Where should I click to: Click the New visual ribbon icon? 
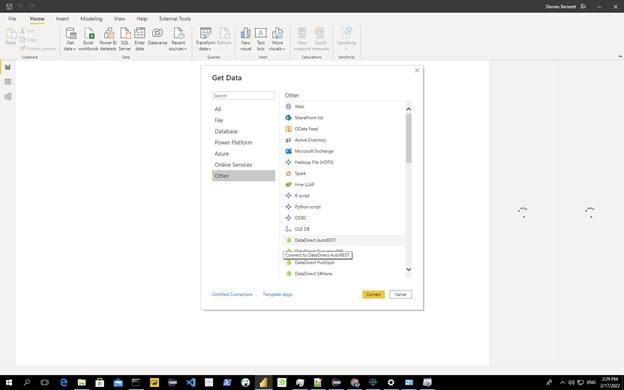(246, 39)
